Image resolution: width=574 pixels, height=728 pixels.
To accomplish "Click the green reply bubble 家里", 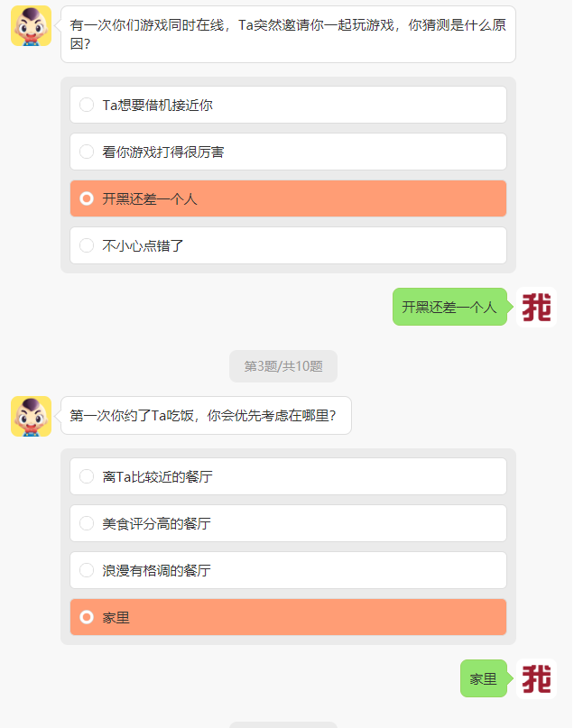I will click(483, 678).
